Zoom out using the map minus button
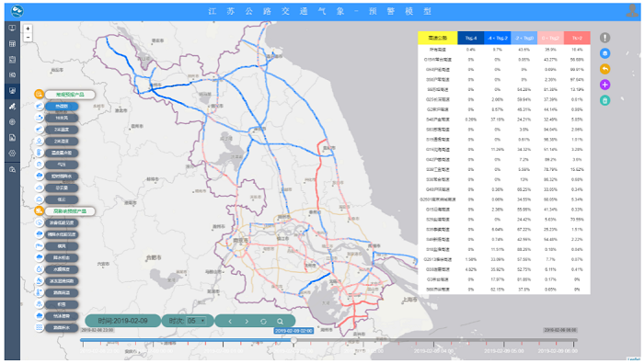 pyautogui.click(x=28, y=37)
